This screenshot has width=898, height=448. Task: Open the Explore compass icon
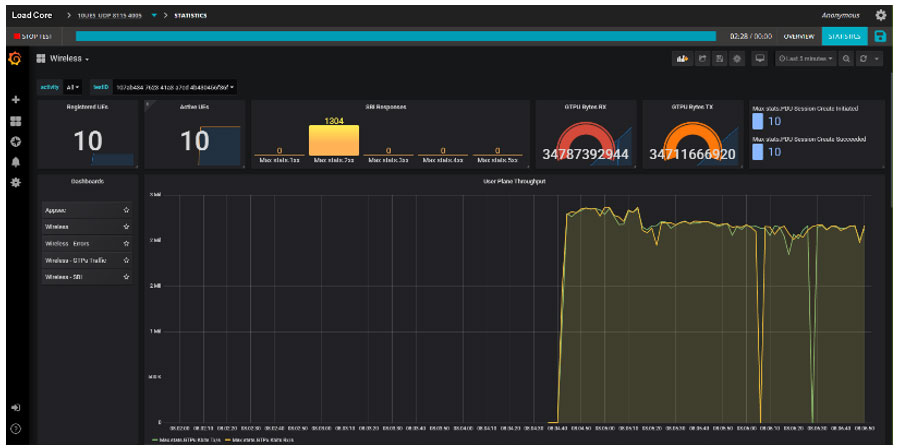[15, 141]
